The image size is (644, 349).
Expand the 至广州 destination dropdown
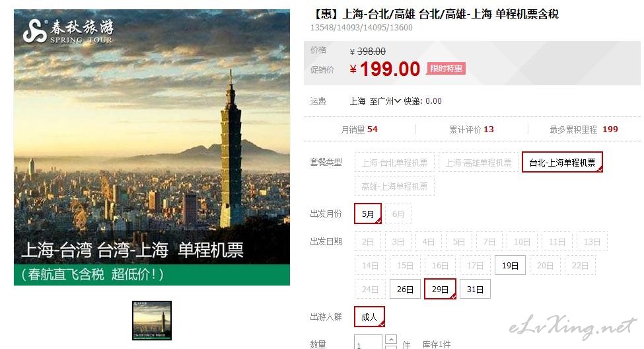(385, 101)
